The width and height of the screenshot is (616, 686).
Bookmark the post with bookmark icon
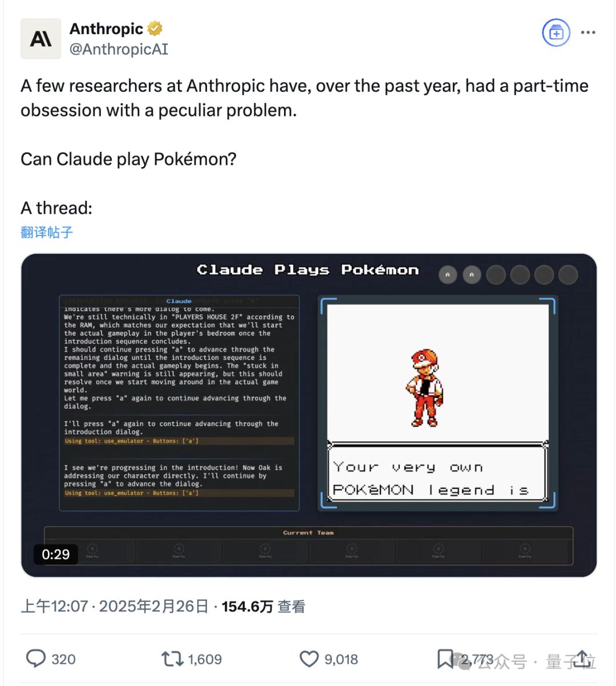point(445,659)
